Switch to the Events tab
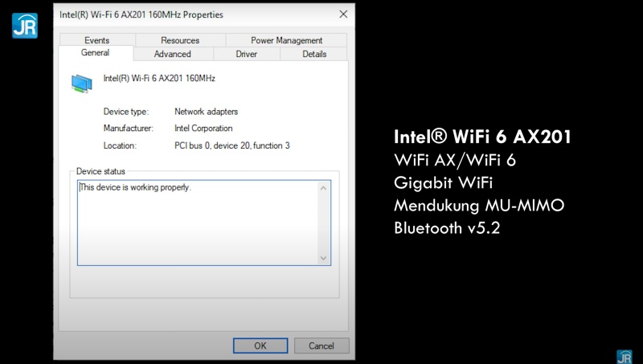Image resolution: width=643 pixels, height=364 pixels. (x=96, y=40)
